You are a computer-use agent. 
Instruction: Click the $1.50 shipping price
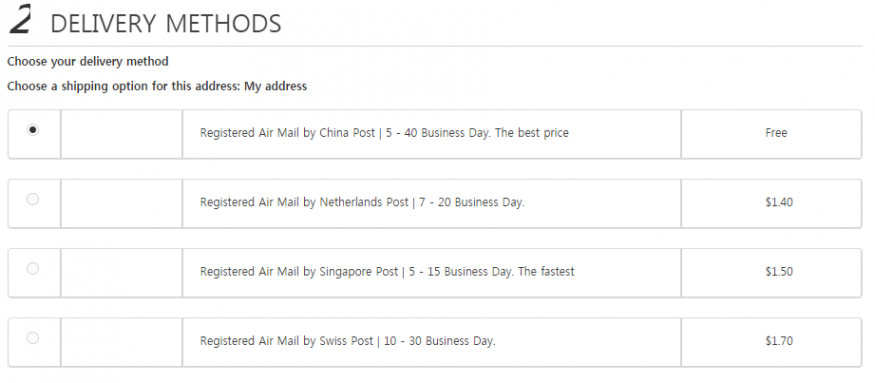coord(779,271)
